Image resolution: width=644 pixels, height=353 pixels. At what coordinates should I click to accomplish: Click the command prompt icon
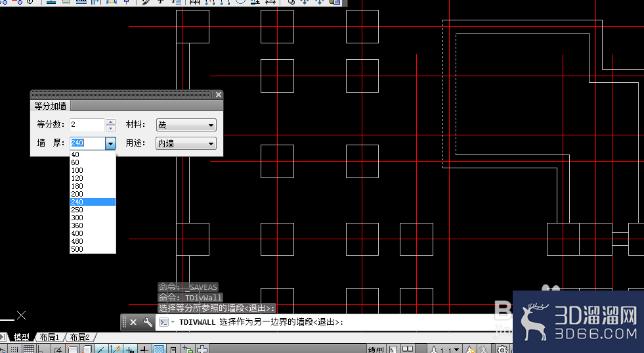[x=164, y=322]
